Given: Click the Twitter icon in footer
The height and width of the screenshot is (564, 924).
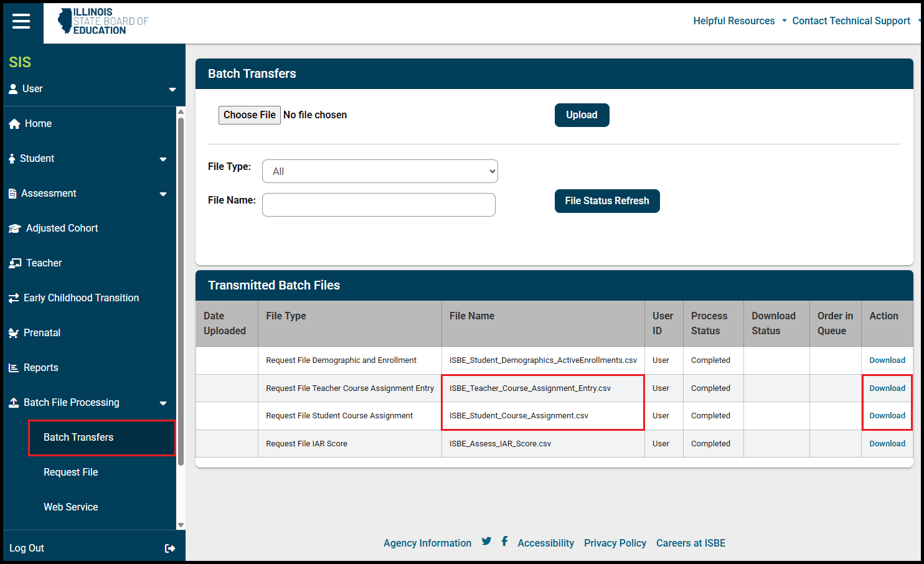Looking at the screenshot, I should click(486, 542).
